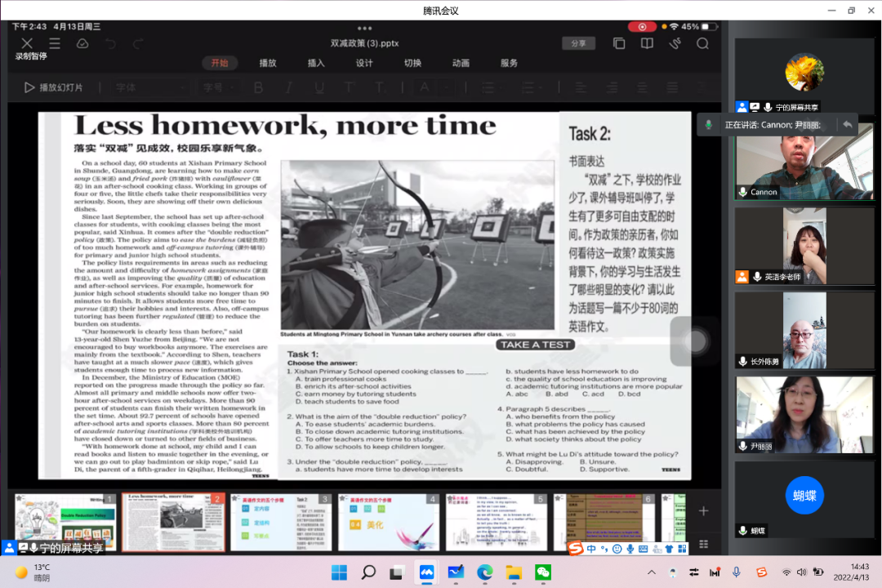Select the handwriting pen tool icon
The image size is (882, 588).
pyautogui.click(x=675, y=43)
